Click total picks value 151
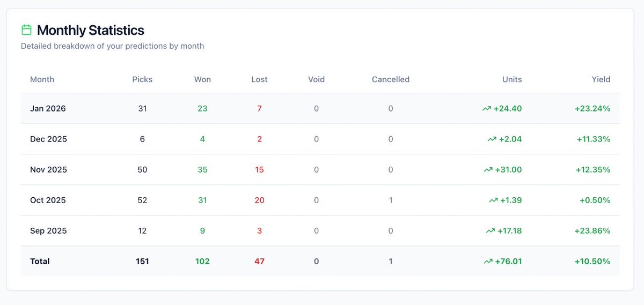Viewport: 644px width, 305px height. pos(142,261)
